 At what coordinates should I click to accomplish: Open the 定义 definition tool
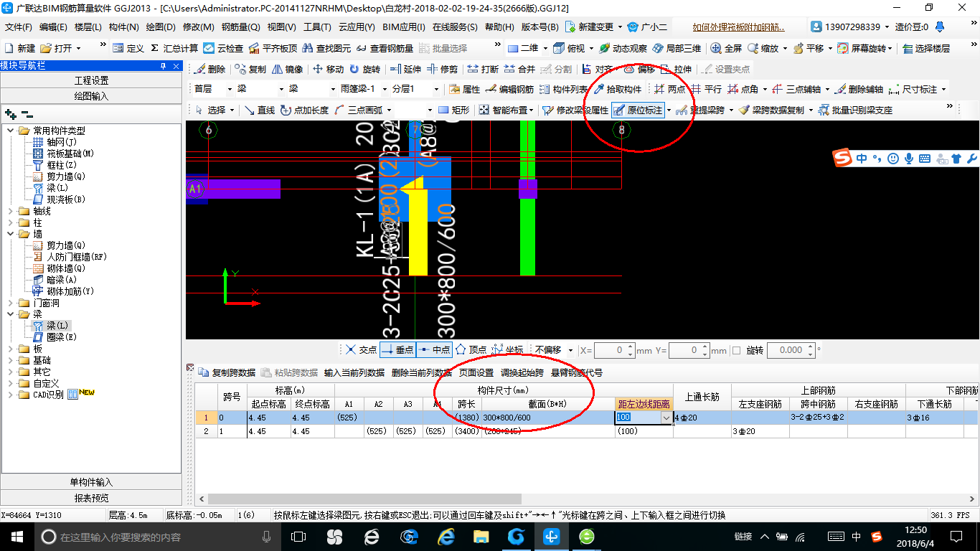point(129,48)
